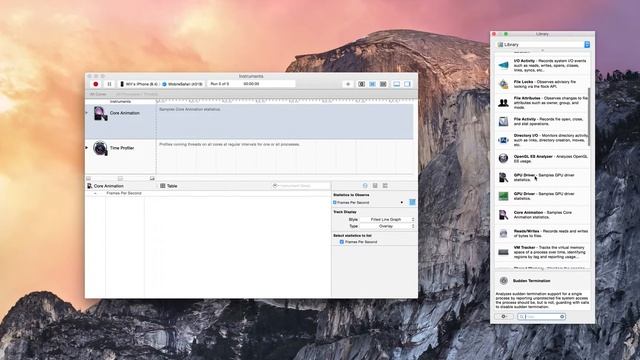Collapse the Core Animation track disclosure triangle
640x360 pixels.
coord(87,113)
